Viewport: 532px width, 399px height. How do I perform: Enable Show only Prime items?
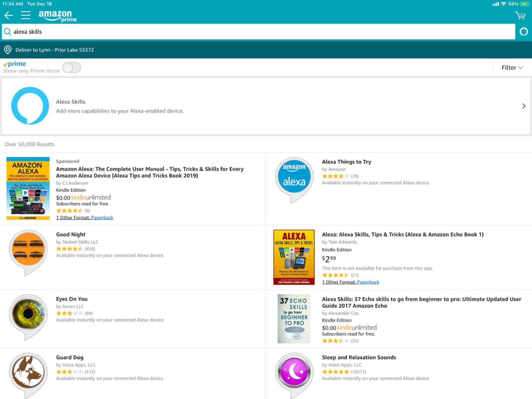coord(72,67)
